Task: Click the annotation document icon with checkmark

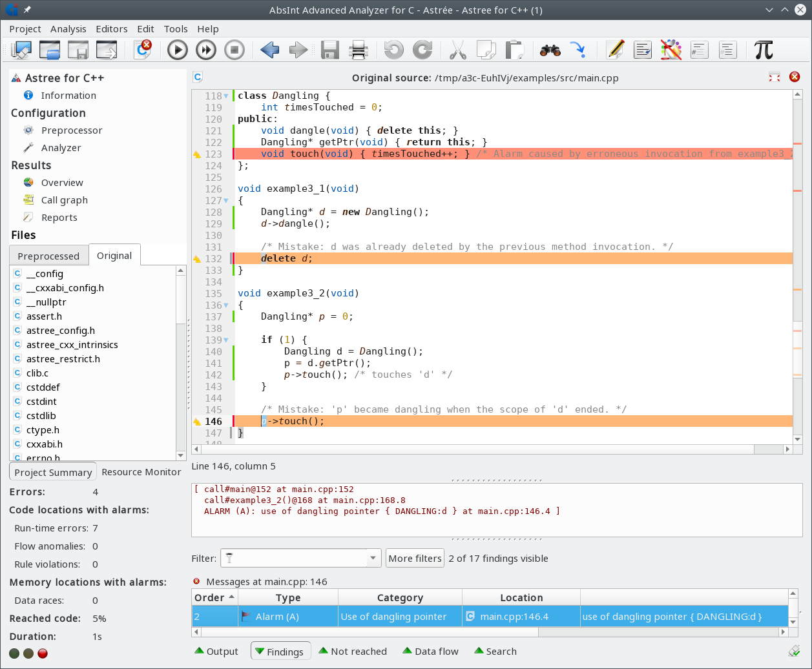Action: (643, 50)
